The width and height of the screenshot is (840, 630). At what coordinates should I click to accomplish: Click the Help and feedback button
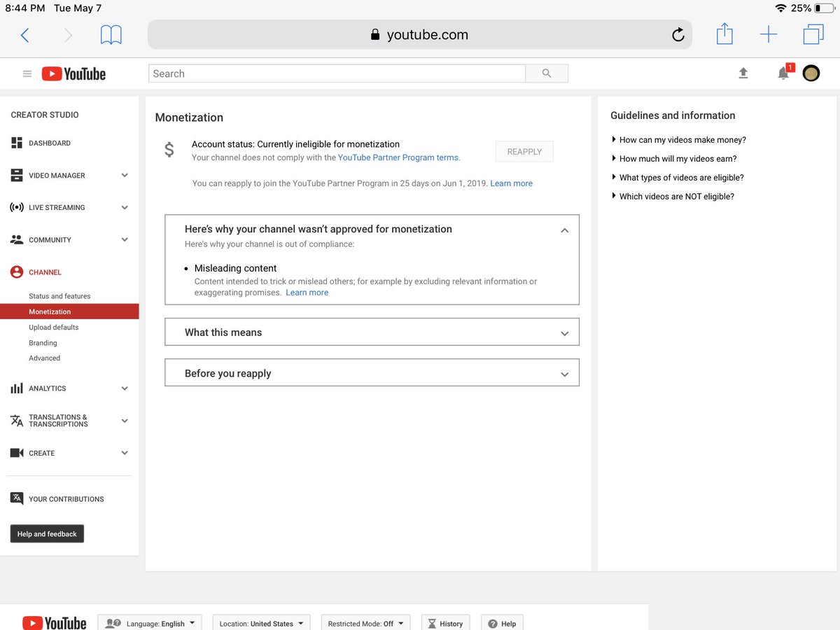pyautogui.click(x=47, y=533)
